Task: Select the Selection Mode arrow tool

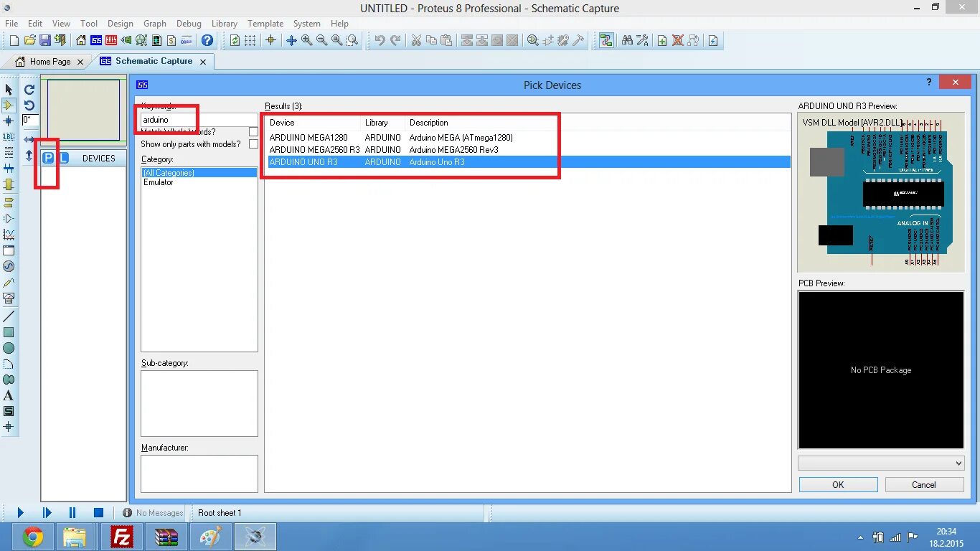Action: (9, 90)
